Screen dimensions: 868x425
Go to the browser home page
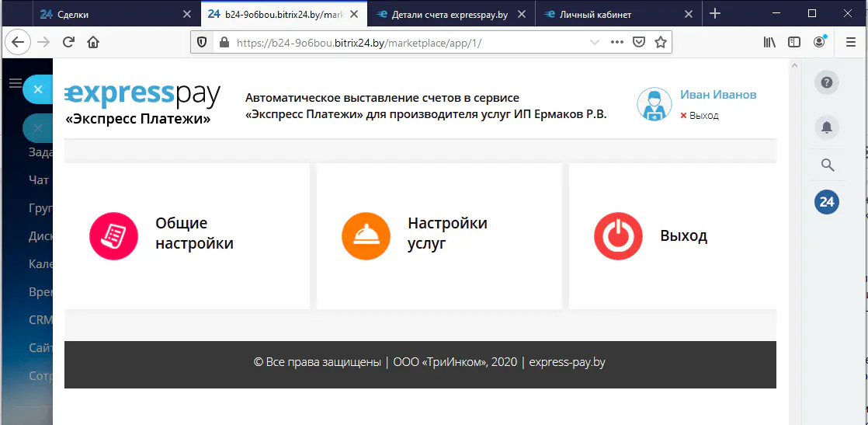(93, 42)
